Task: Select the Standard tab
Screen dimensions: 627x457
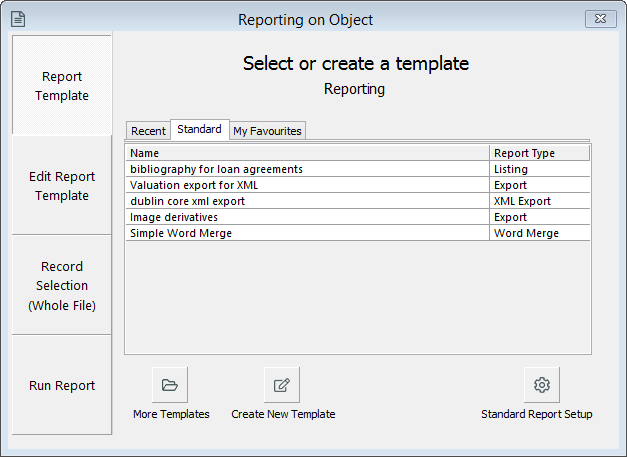Action: tap(200, 129)
